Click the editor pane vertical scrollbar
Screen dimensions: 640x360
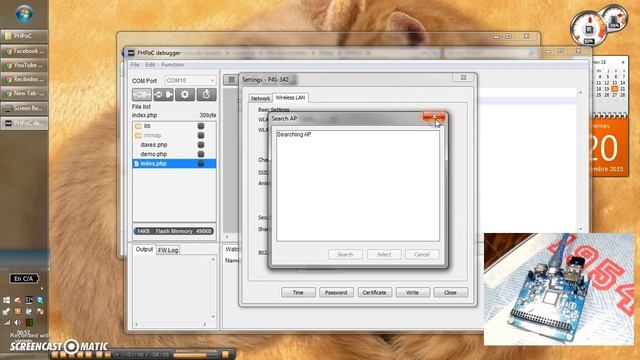[x=580, y=161]
